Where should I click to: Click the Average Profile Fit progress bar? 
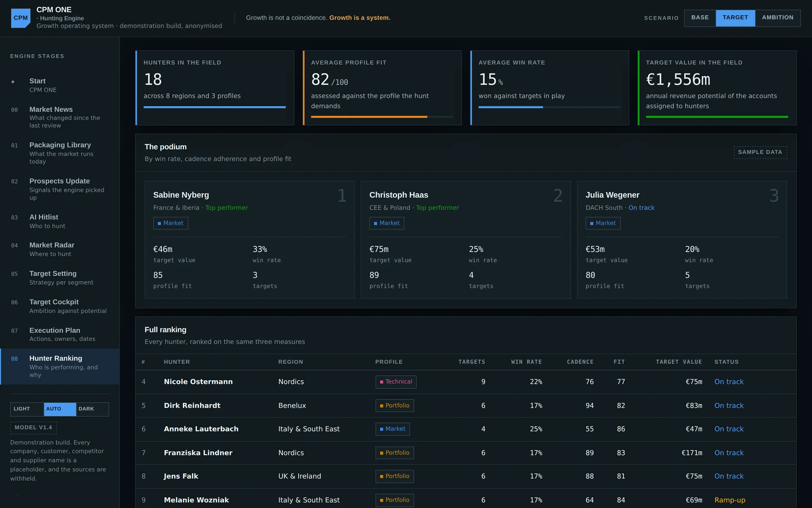point(382,117)
